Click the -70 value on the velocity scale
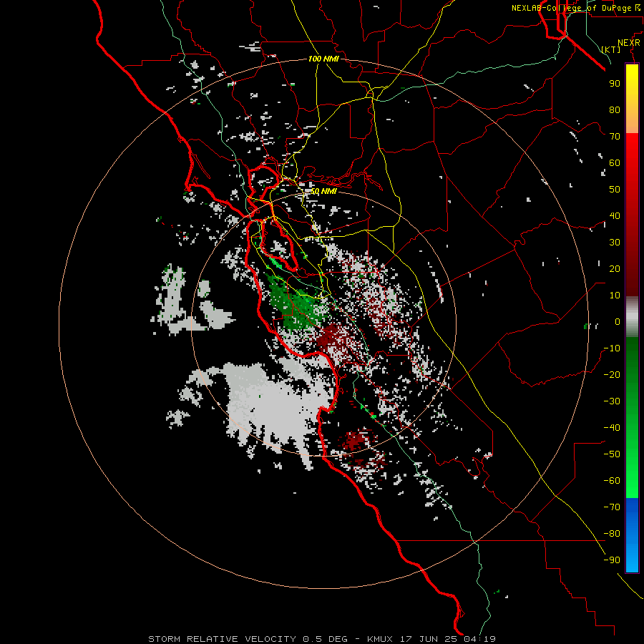 click(x=612, y=507)
